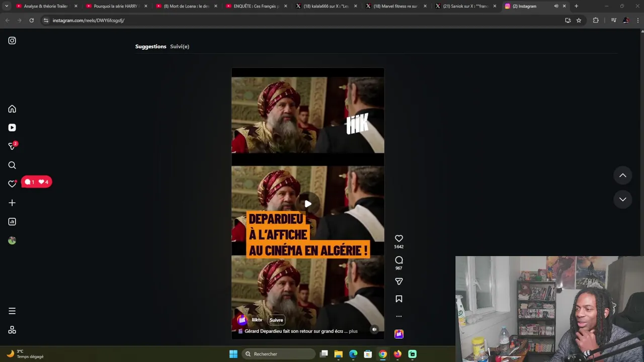Viewport: 644px width, 362px height.
Task: Open the three-dots options for the reel
Action: click(399, 316)
